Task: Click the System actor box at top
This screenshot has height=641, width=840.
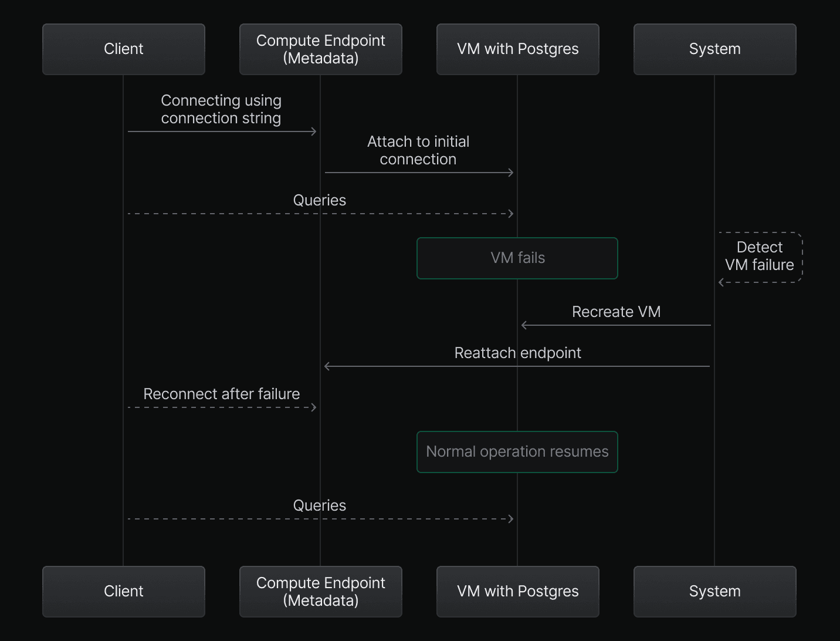Action: click(714, 49)
